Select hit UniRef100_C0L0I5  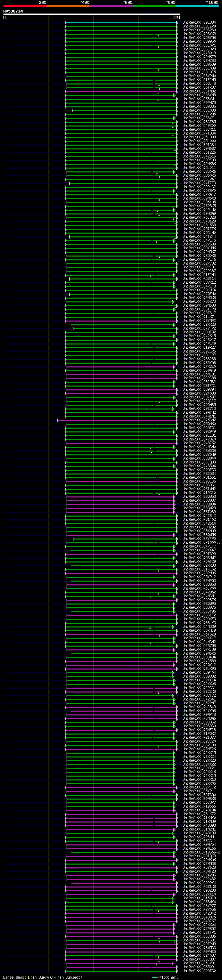(199, 72)
